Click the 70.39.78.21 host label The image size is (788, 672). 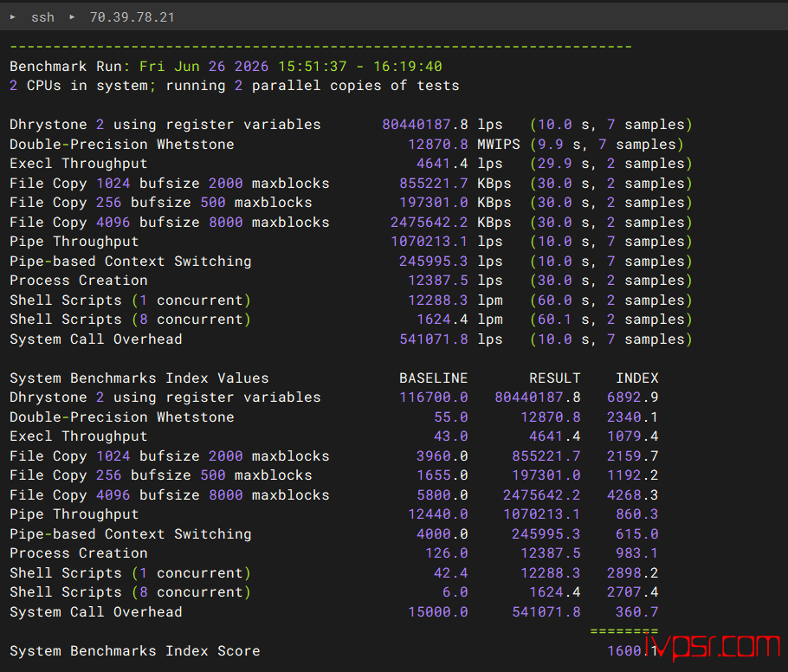click(x=132, y=17)
